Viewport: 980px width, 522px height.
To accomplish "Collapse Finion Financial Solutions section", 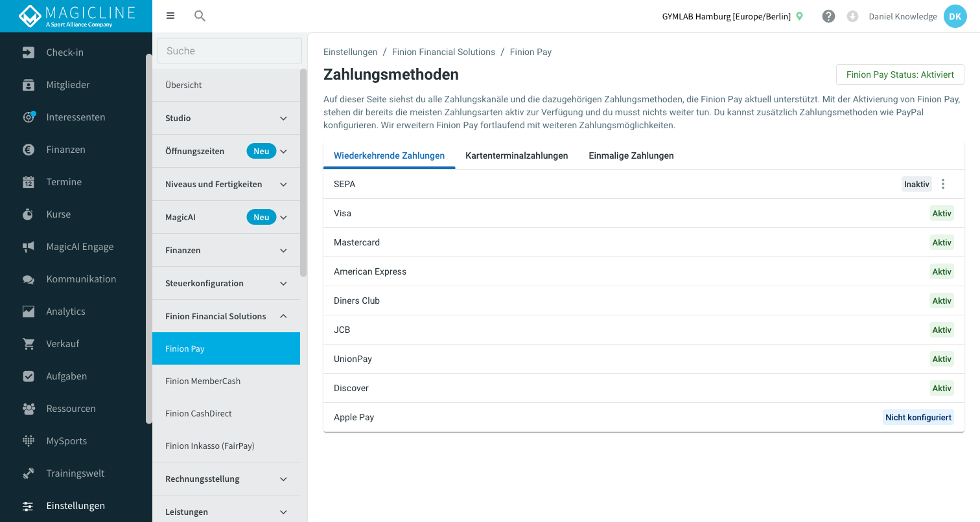I will 283,317.
